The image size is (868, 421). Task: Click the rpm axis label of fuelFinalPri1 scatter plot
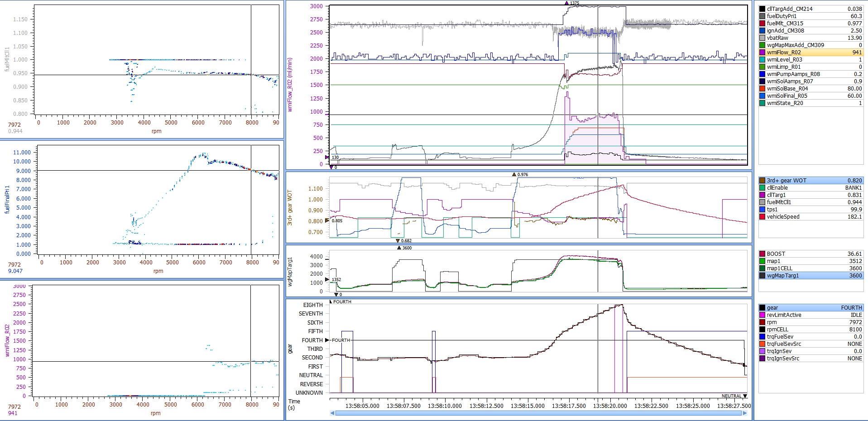(158, 271)
